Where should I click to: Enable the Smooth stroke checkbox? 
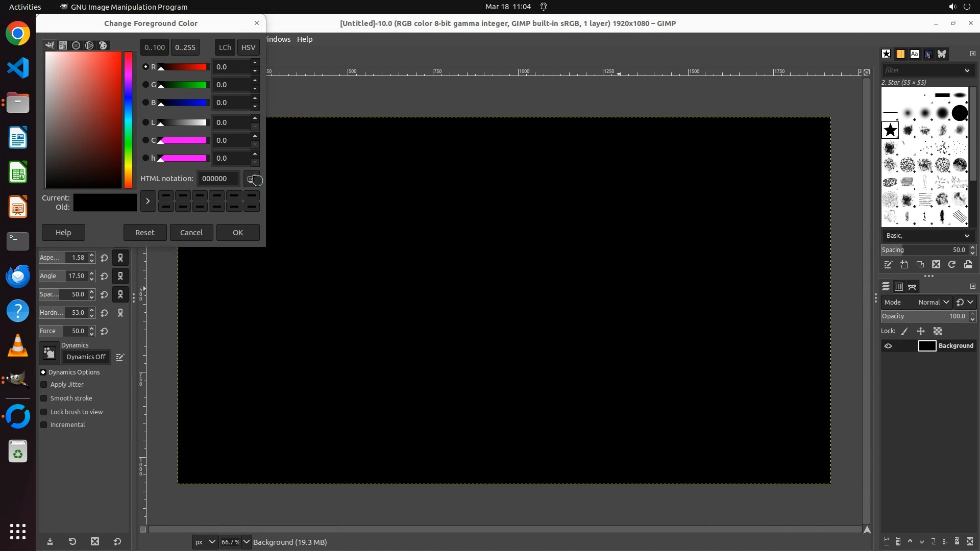(x=44, y=398)
